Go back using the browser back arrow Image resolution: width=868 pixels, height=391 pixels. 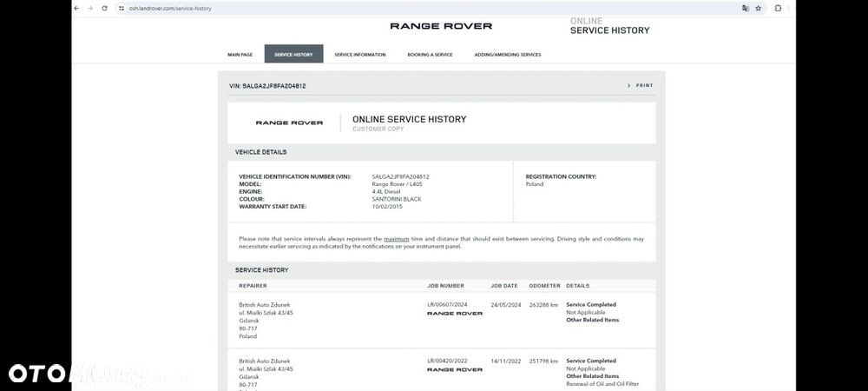click(77, 9)
